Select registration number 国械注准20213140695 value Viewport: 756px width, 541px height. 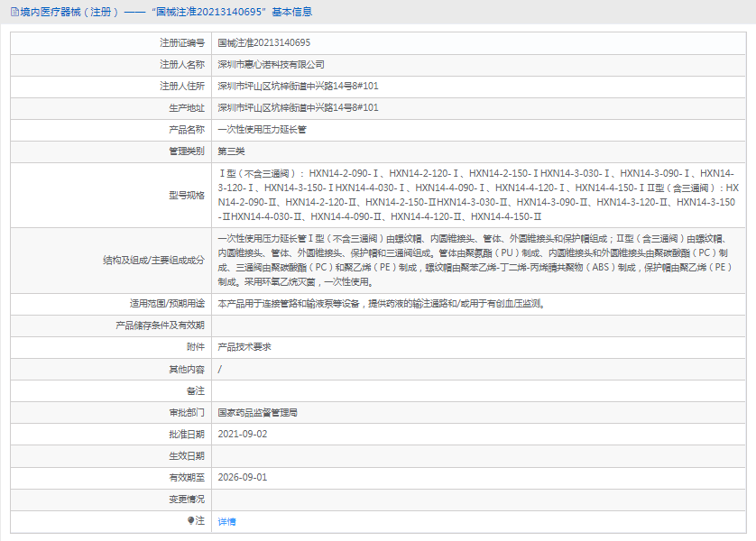pos(263,43)
